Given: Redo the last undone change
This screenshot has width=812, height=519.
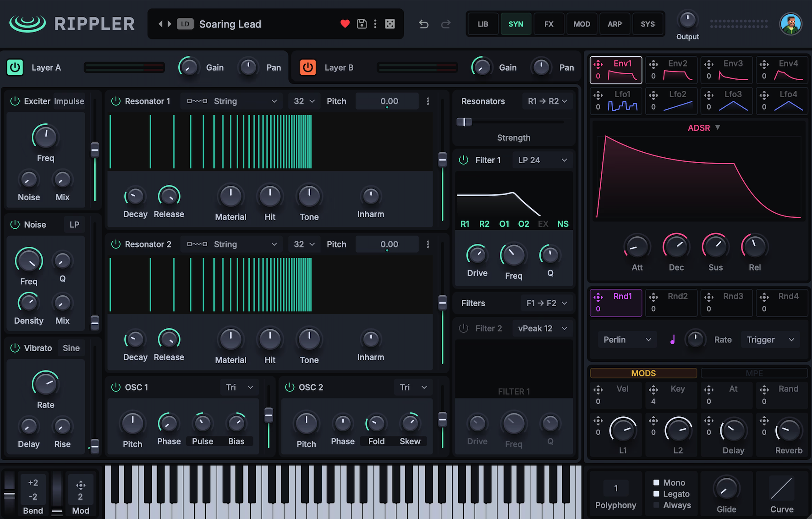Looking at the screenshot, I should tap(445, 24).
